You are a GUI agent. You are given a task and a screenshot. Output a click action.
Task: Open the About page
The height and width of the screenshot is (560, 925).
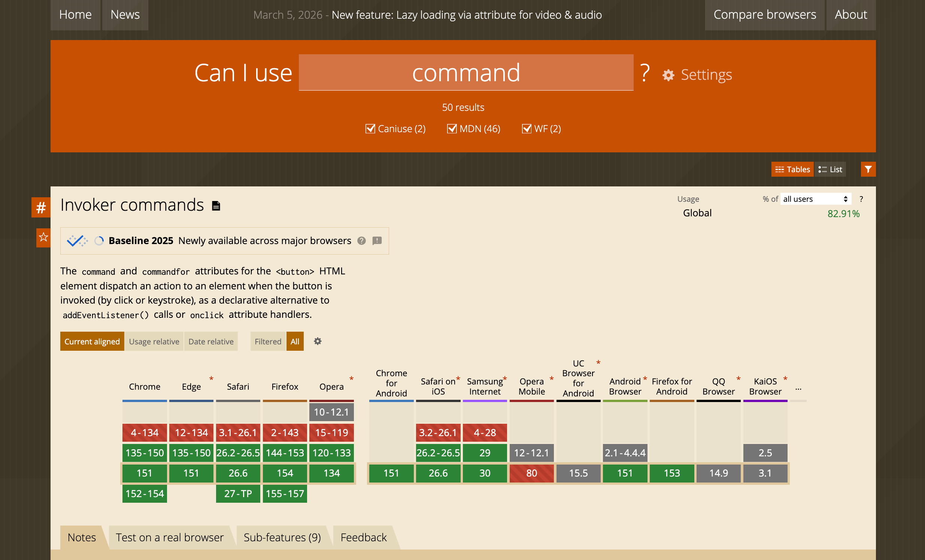851,15
